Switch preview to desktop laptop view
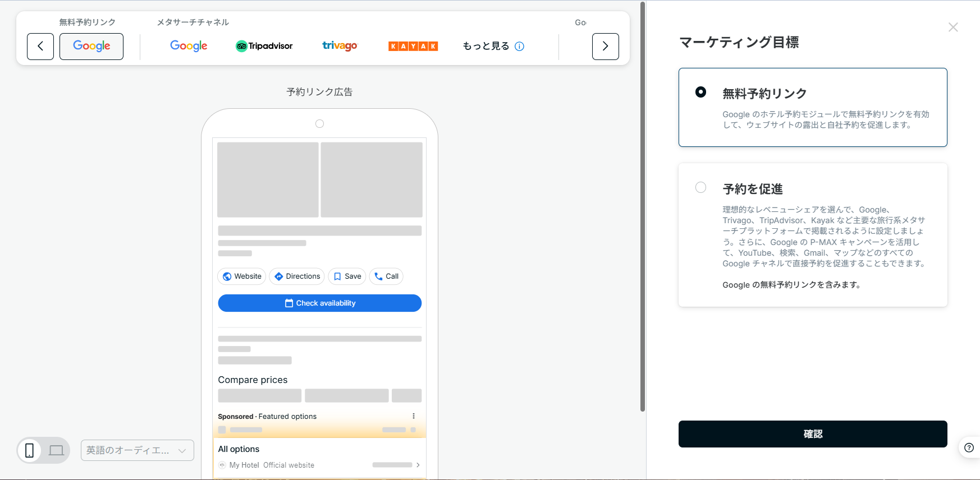Viewport: 980px width, 480px height. [56, 450]
